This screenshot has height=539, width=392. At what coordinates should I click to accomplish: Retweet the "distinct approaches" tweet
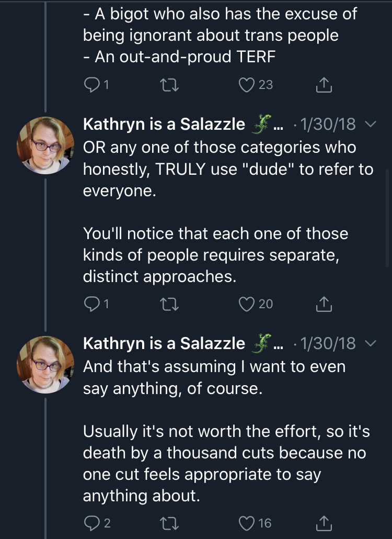169,304
